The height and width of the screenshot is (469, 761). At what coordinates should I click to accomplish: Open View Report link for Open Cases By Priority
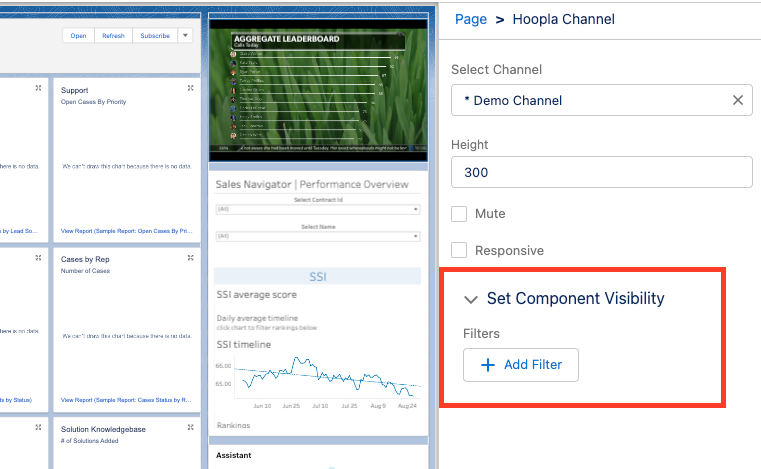coord(126,231)
